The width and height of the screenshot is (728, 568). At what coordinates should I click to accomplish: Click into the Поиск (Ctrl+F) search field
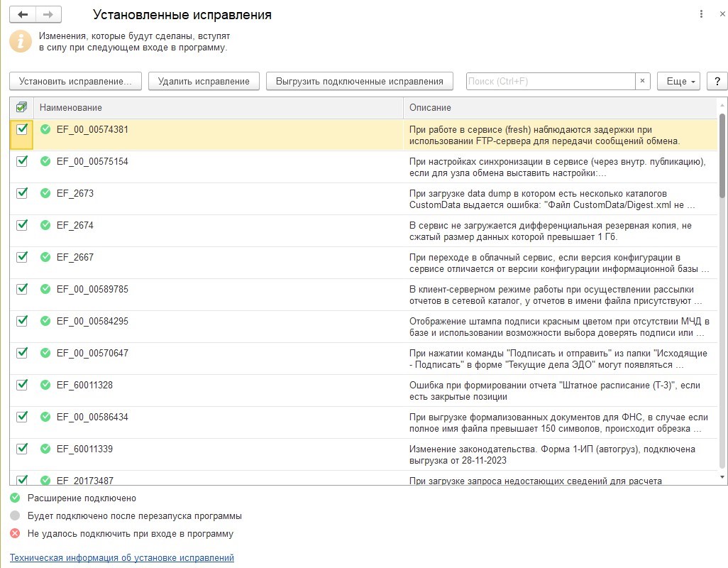coord(551,81)
